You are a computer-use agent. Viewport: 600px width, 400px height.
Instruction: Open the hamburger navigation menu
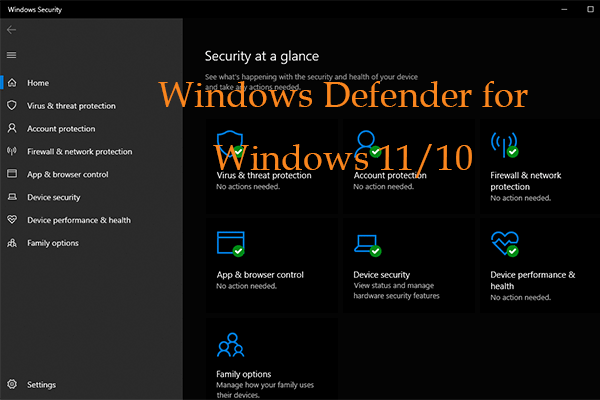click(11, 55)
